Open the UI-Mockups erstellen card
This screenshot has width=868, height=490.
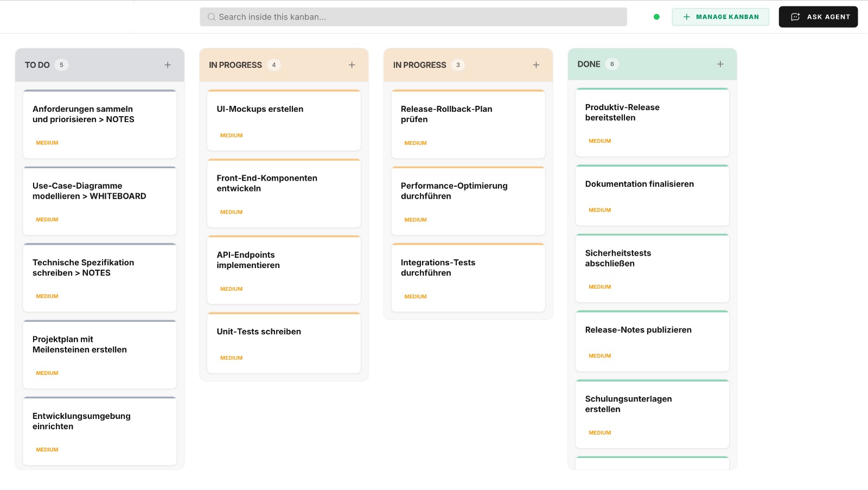(x=284, y=120)
